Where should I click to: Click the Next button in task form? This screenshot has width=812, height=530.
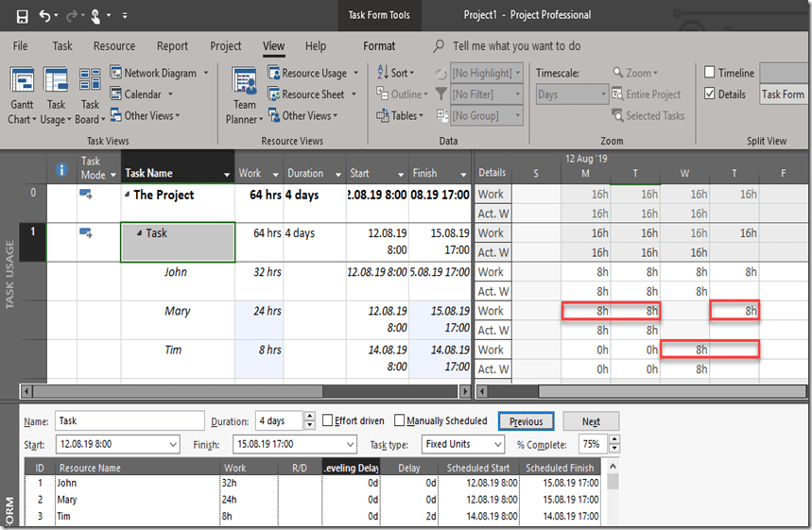591,421
